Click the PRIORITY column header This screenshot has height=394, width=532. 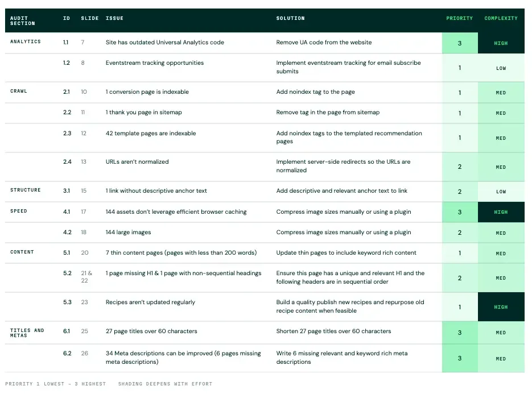pos(459,18)
